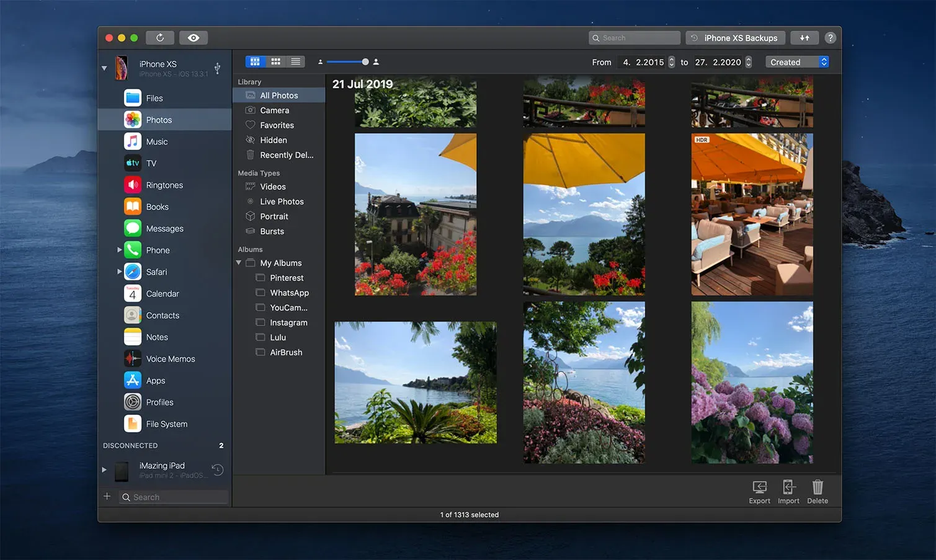The height and width of the screenshot is (560, 936).
Task: Expand the Phone sidebar entry
Action: [119, 250]
